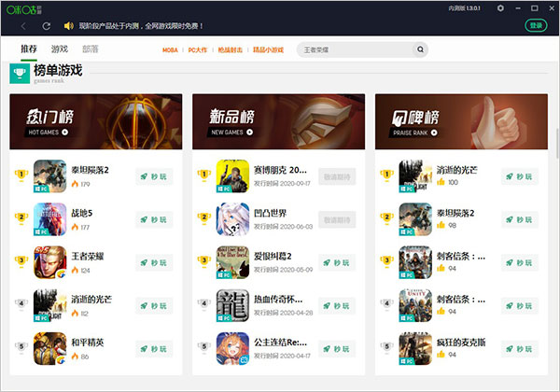Screen dimensions: 560x392
Task: Open the settings hexagon icon
Action: pos(500,7)
